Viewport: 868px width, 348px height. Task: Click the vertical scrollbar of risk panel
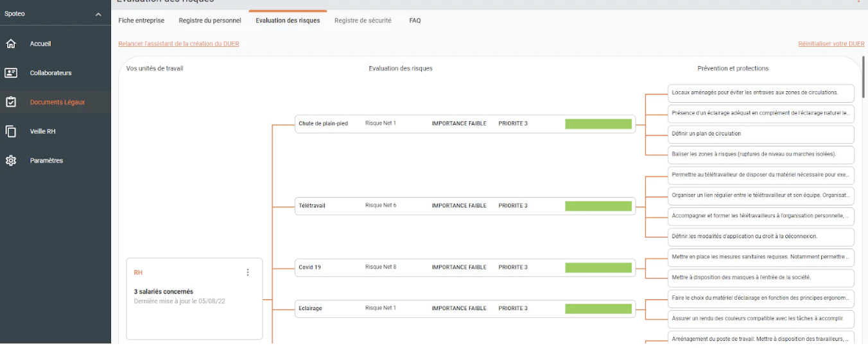(x=864, y=77)
